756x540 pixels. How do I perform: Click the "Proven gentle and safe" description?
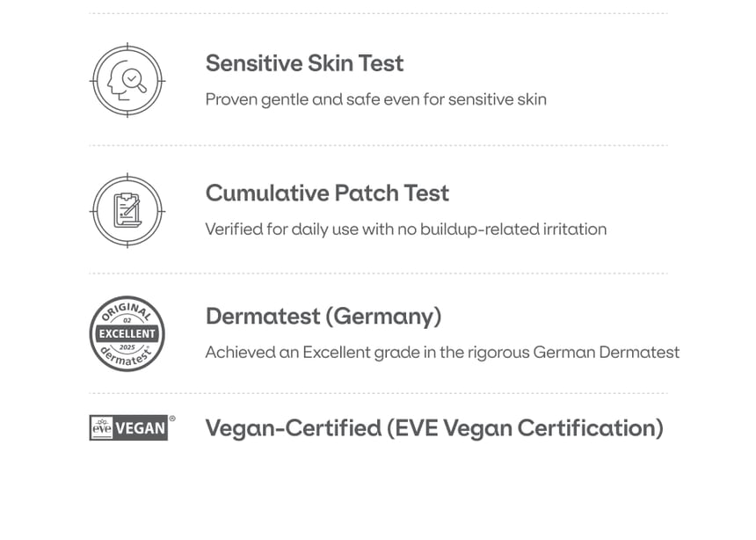pos(375,99)
